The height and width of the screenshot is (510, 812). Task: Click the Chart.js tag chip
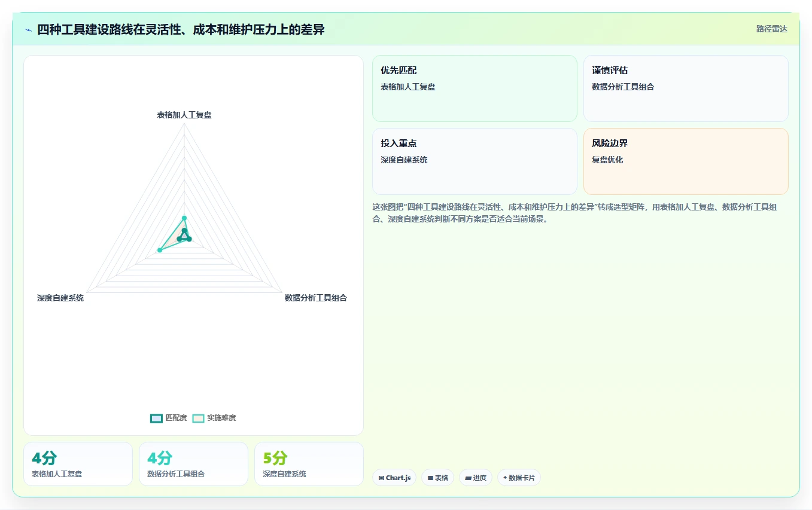click(x=394, y=478)
